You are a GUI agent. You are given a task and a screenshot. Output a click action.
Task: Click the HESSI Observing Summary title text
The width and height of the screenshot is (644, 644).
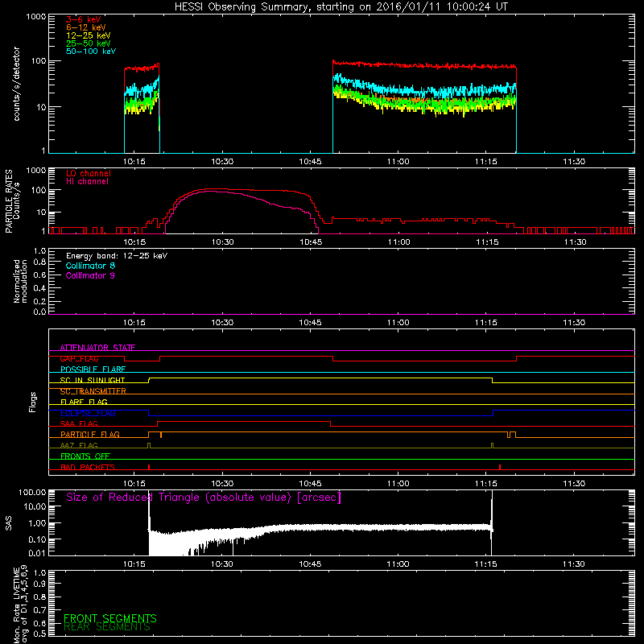[341, 7]
